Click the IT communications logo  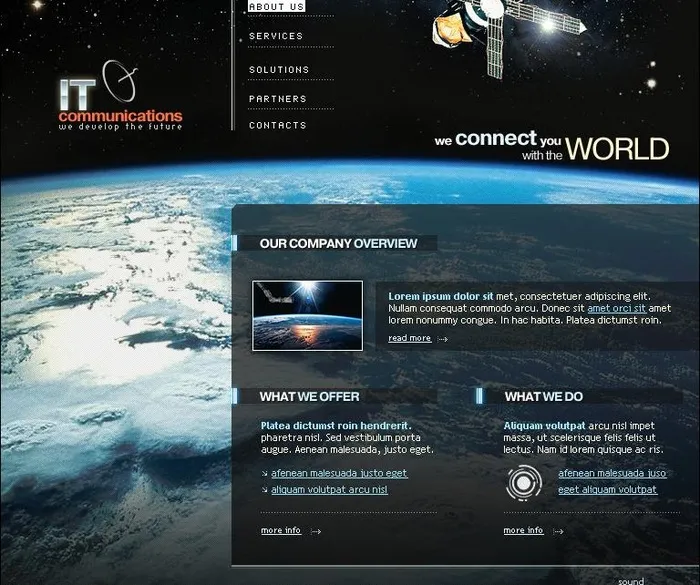point(118,101)
